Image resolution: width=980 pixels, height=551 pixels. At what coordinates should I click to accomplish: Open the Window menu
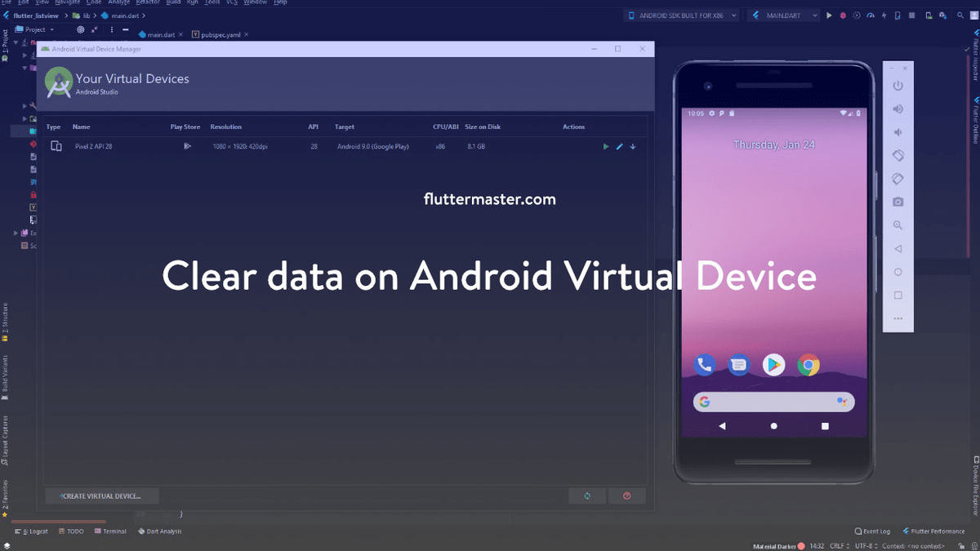pyautogui.click(x=255, y=2)
